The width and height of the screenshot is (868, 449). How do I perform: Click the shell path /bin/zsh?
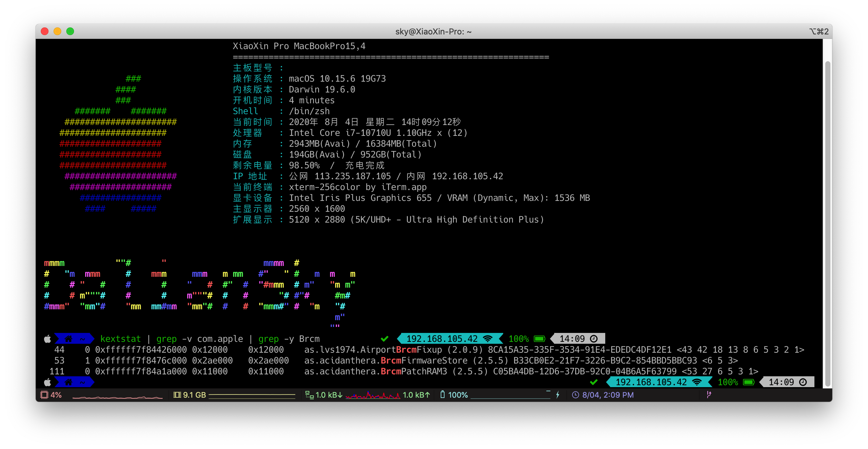[309, 111]
